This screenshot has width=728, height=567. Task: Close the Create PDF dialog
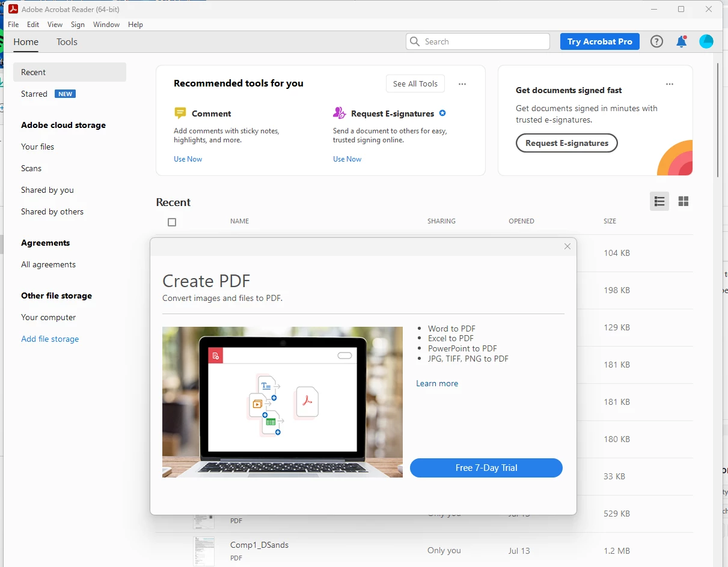tap(567, 246)
